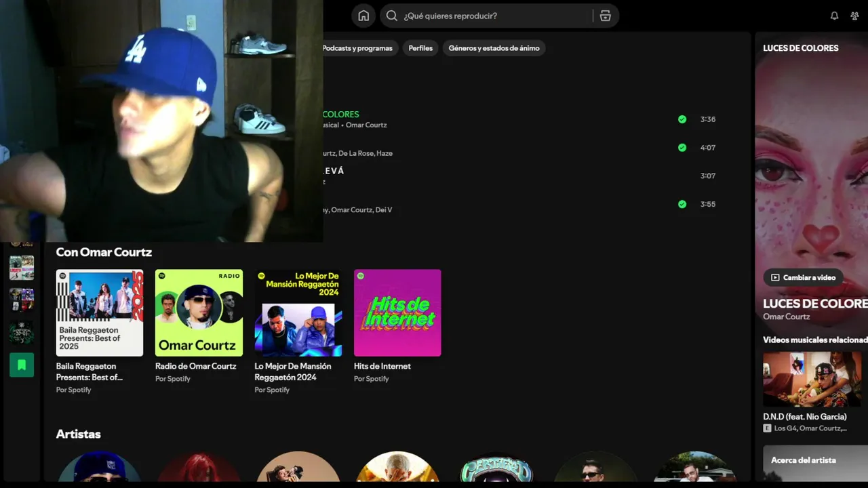Click the 3:55 duration text

click(708, 204)
